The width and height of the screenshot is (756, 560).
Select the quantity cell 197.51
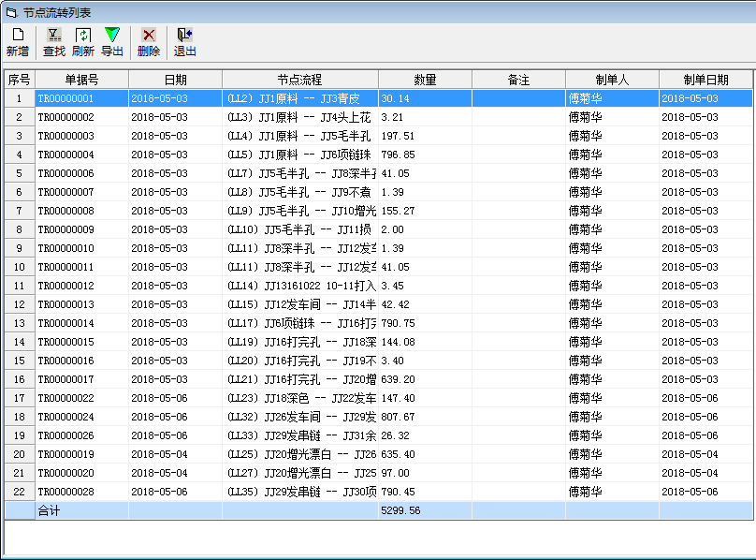[425, 136]
